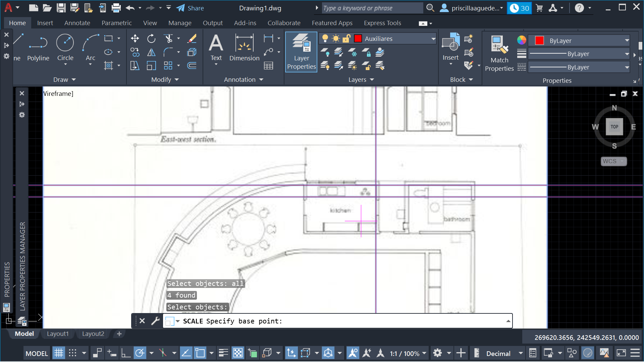Select the Scale tool
Viewport: 644px width, 362px height.
pyautogui.click(x=151, y=66)
